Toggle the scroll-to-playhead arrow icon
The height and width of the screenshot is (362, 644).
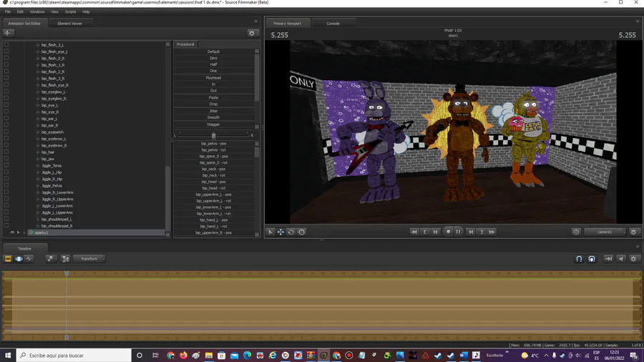pos(608,258)
